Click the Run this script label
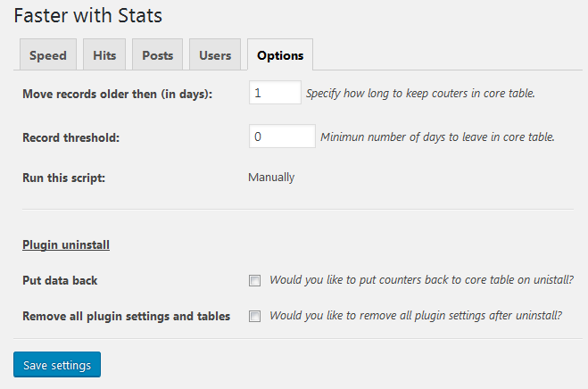Image resolution: width=588 pixels, height=389 pixels. [x=63, y=178]
